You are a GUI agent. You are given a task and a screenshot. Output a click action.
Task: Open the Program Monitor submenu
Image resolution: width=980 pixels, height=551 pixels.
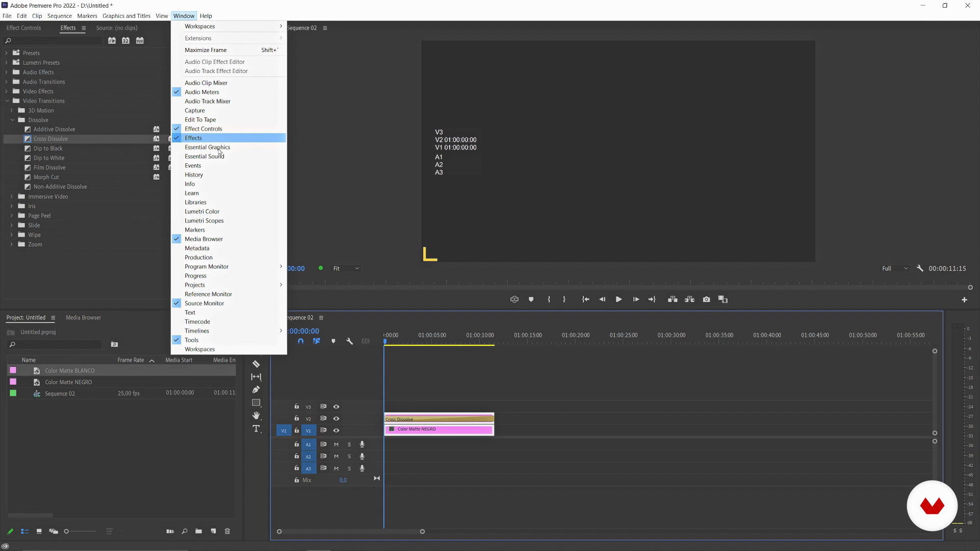pyautogui.click(x=229, y=266)
